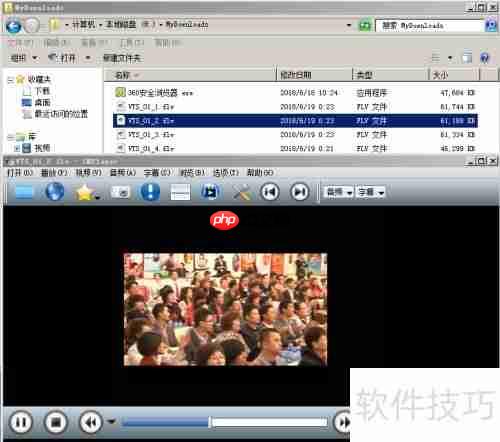
Task: Open the player 打开(O) menu
Action: [x=19, y=173]
